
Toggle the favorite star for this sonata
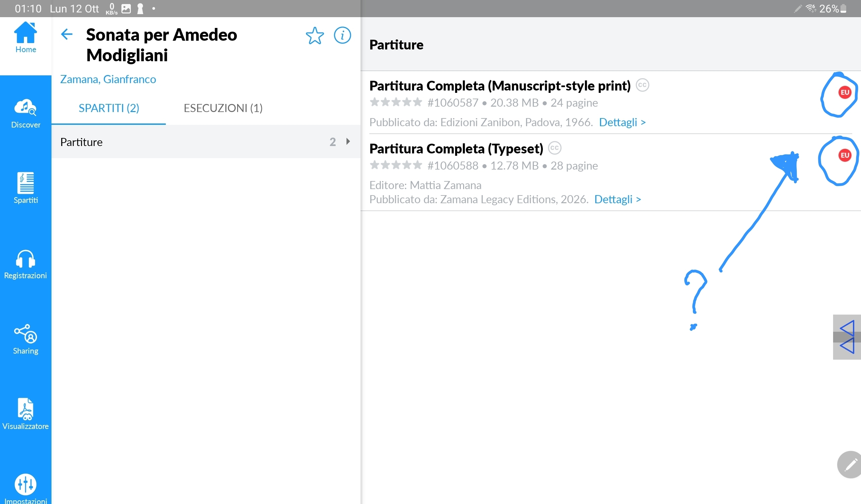[x=315, y=36]
